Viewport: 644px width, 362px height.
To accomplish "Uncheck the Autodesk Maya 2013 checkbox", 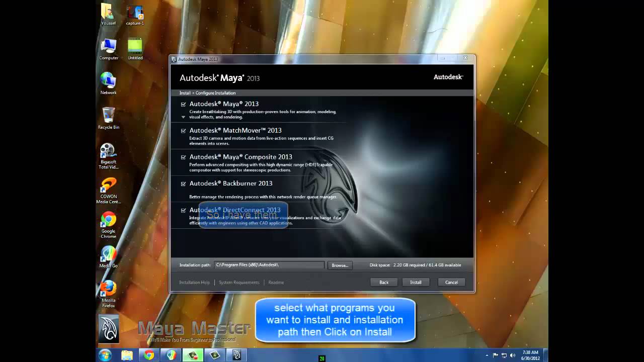I will pyautogui.click(x=184, y=105).
